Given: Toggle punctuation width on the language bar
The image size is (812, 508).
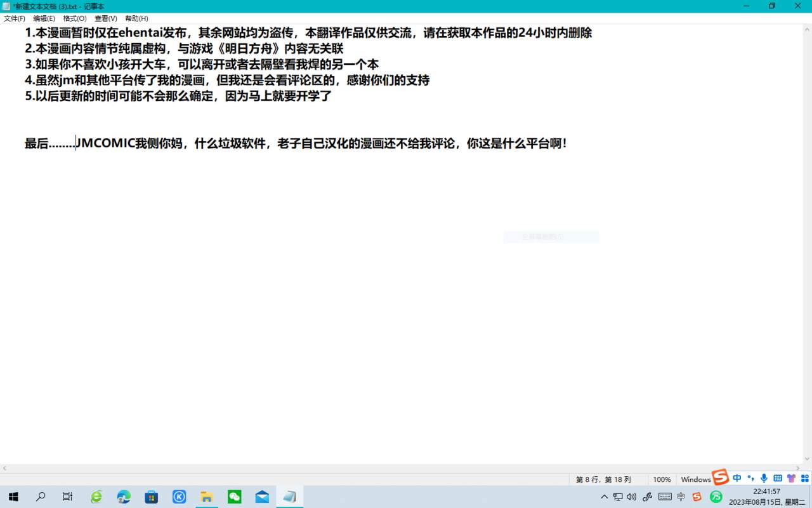Looking at the screenshot, I should click(x=750, y=478).
